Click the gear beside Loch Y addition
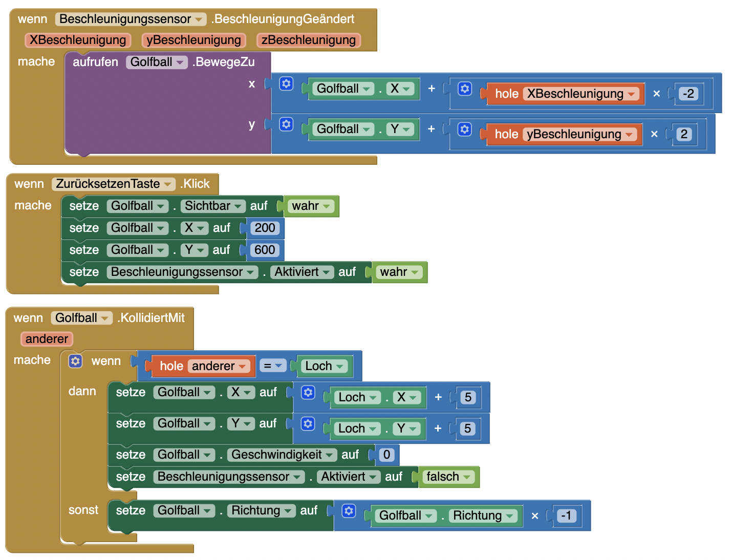This screenshot has width=730, height=560. 308,424
